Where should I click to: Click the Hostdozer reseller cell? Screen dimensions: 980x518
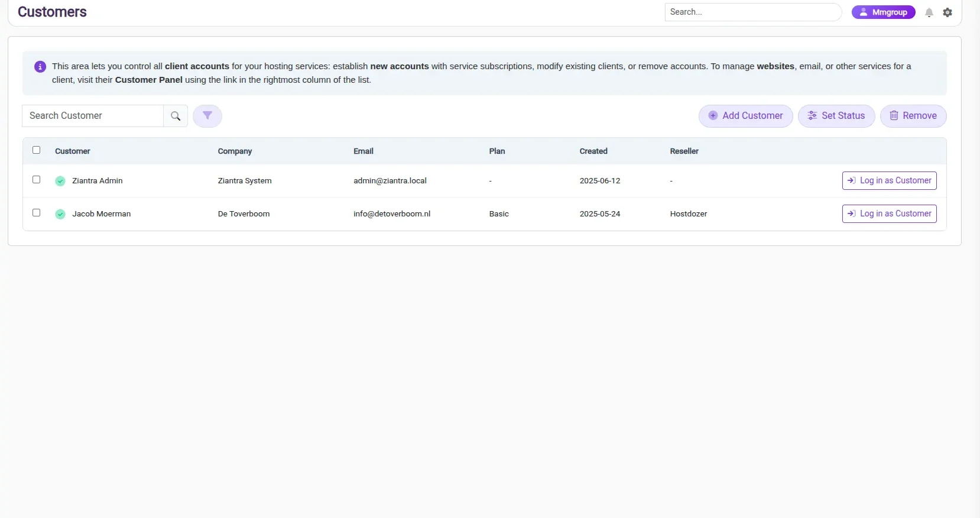pos(689,214)
